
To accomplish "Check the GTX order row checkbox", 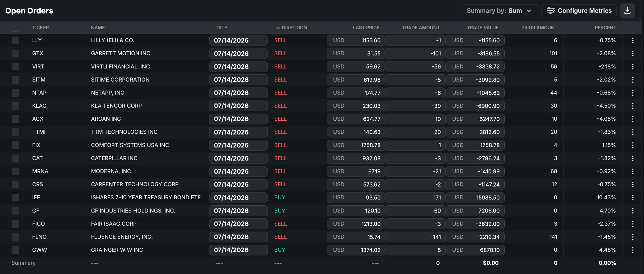I will click(15, 54).
